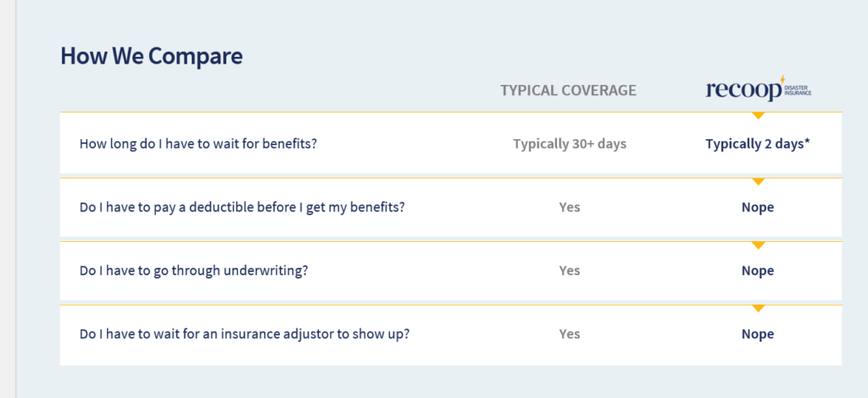This screenshot has height=398, width=868.
Task: Click 'Nope' in the deductible row
Action: [x=758, y=207]
